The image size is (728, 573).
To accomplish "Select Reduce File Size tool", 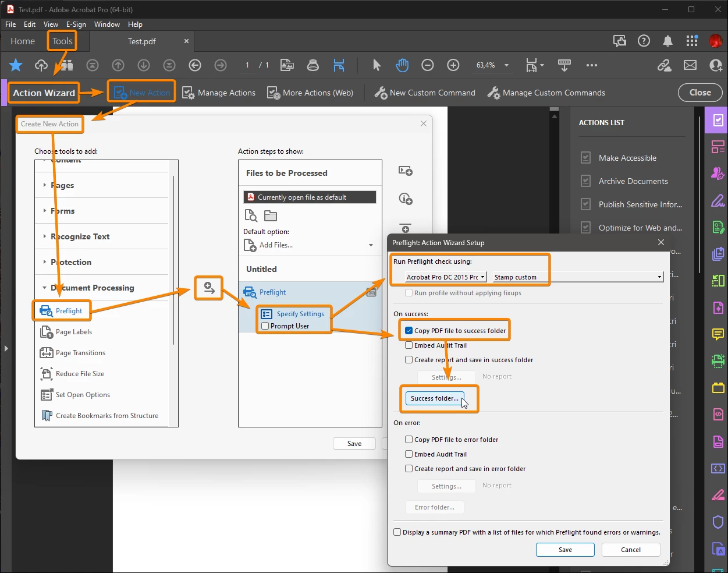I will [72, 374].
